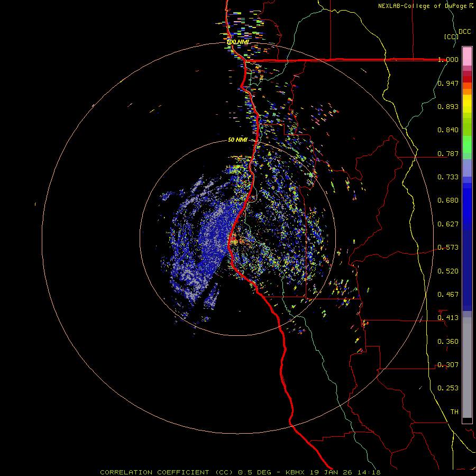The height and width of the screenshot is (476, 476).
Task: Select the 0.253 scale value
Action: (448, 388)
